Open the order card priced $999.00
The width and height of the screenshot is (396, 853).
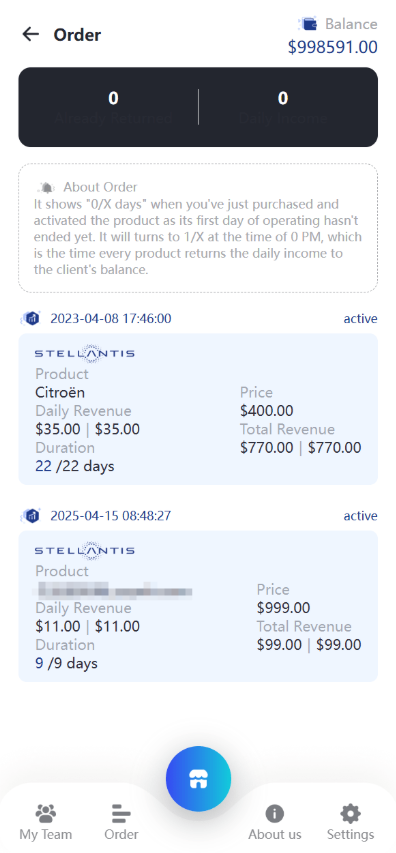pos(198,606)
